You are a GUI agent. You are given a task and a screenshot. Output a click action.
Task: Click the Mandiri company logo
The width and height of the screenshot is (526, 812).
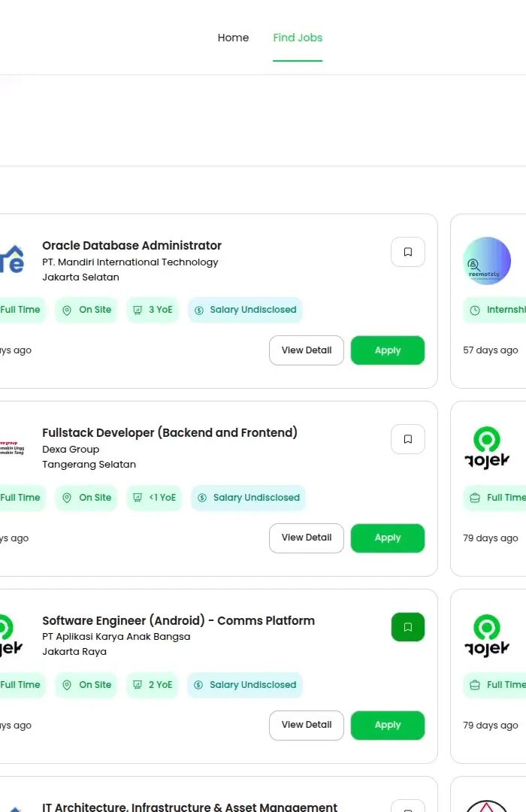pyautogui.click(x=12, y=259)
